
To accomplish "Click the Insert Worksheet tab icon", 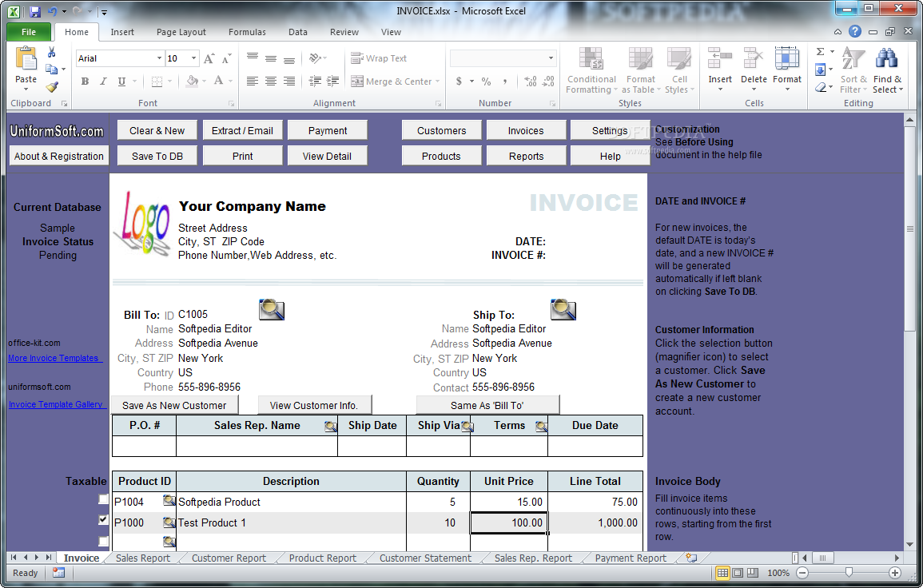I will coord(691,558).
